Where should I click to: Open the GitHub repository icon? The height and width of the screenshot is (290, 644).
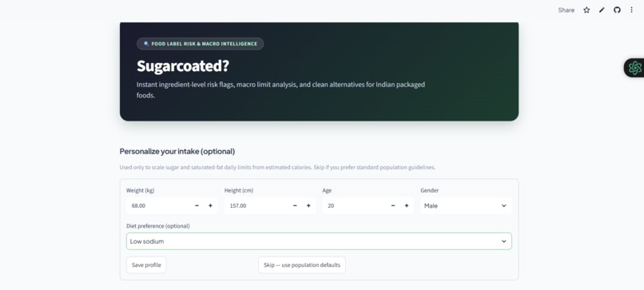[x=617, y=10]
